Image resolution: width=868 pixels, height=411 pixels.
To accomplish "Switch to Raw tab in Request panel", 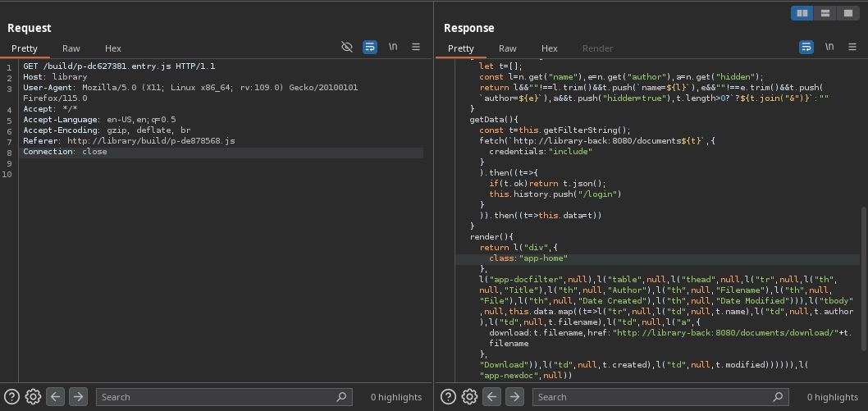I will [x=71, y=48].
